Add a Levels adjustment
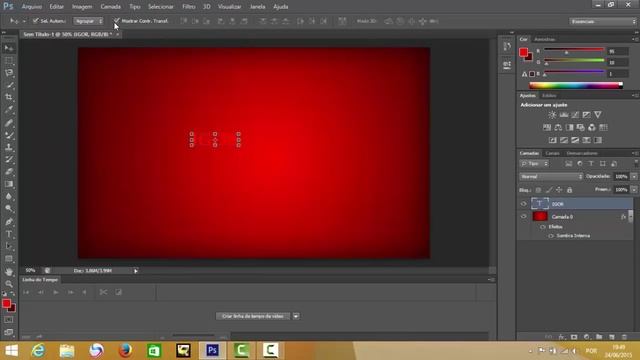Viewport: 640px width, 360px height. pos(564,115)
